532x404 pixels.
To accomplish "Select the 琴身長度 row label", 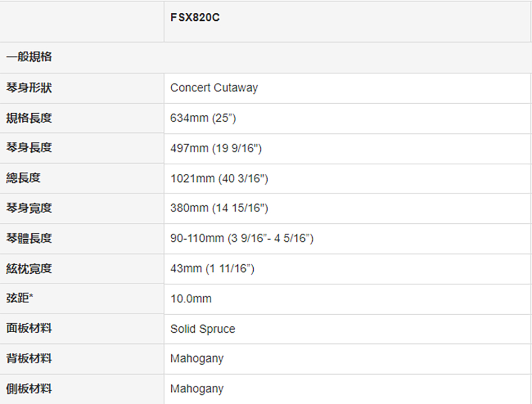I will point(29,148).
